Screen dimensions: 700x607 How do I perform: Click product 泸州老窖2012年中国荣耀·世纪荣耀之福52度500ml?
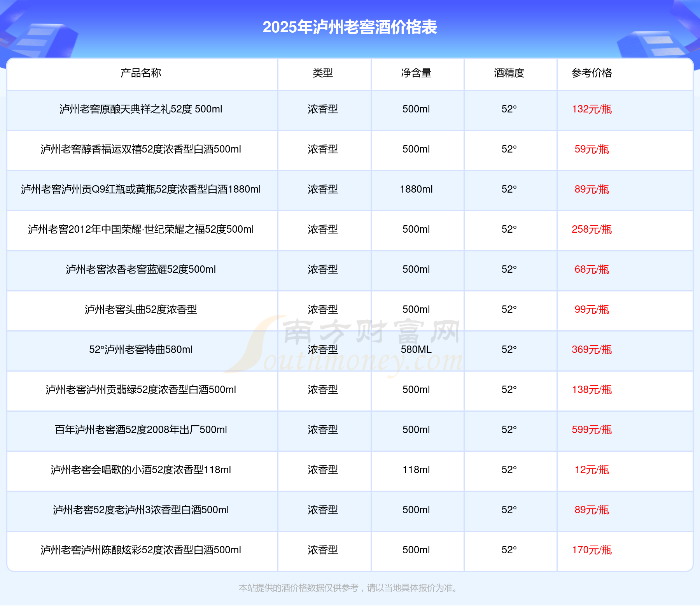(x=141, y=229)
